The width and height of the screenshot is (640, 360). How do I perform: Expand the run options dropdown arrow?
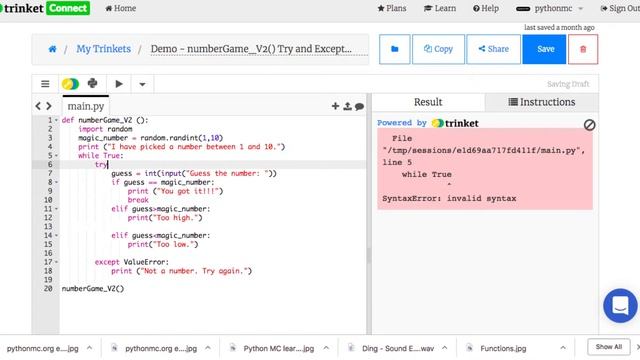click(142, 84)
